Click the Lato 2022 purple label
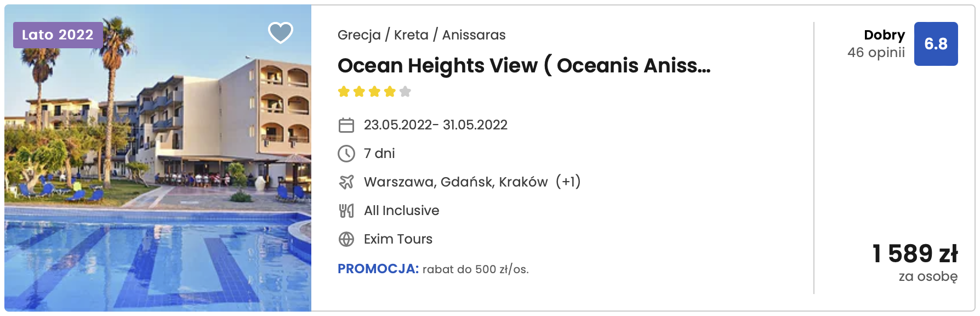This screenshot has width=980, height=316. tap(58, 35)
